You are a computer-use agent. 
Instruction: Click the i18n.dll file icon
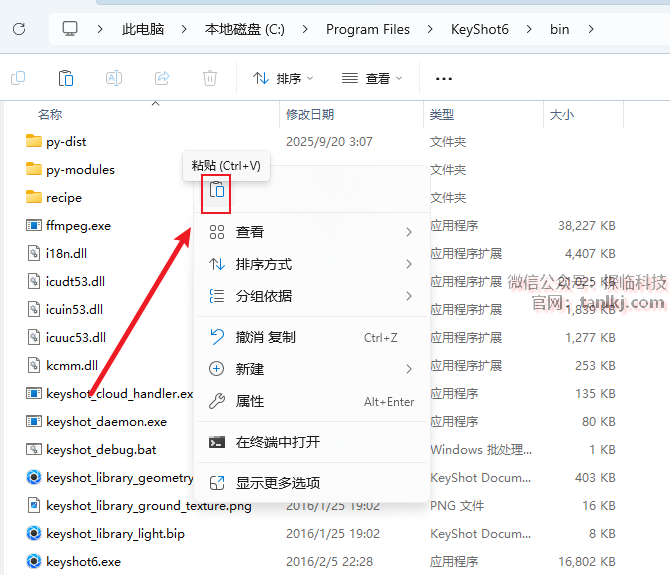[34, 253]
